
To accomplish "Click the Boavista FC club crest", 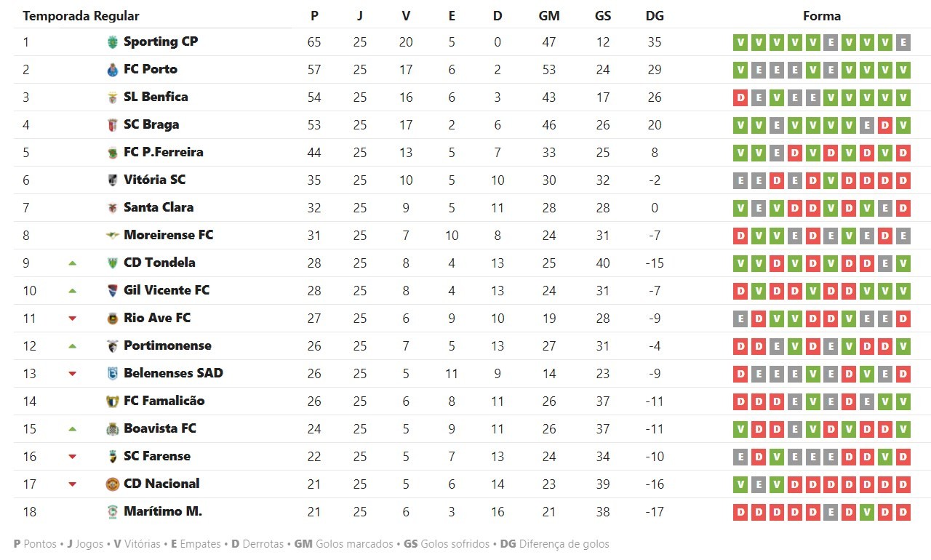I will coord(112,429).
